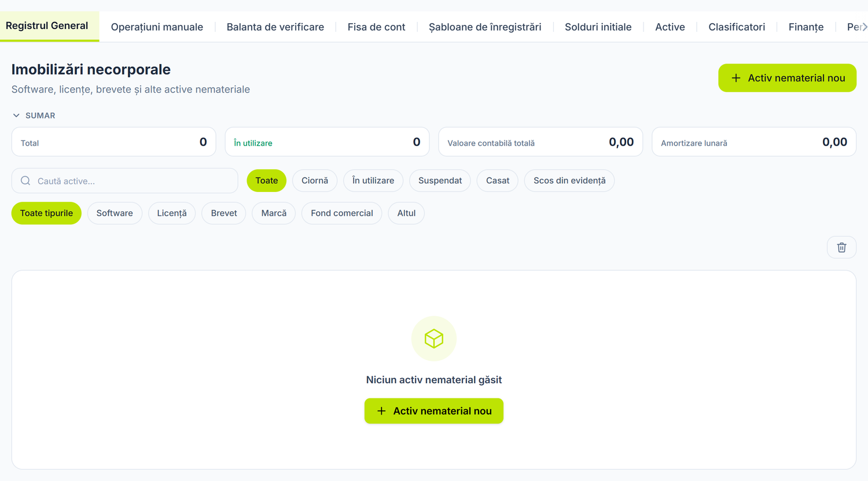Go to the Balanta de verificare tab
This screenshot has height=481, width=868.
275,27
